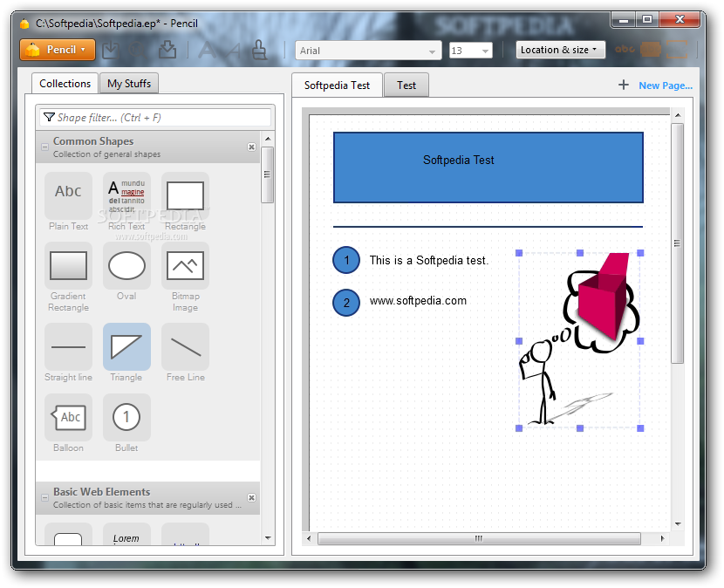Click the bottom-left resize handle of image

(519, 428)
